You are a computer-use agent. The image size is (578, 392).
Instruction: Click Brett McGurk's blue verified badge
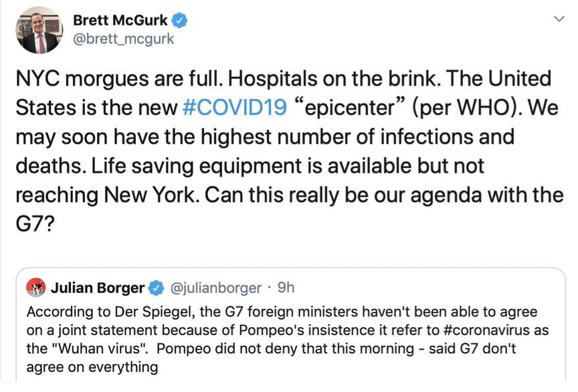click(180, 20)
